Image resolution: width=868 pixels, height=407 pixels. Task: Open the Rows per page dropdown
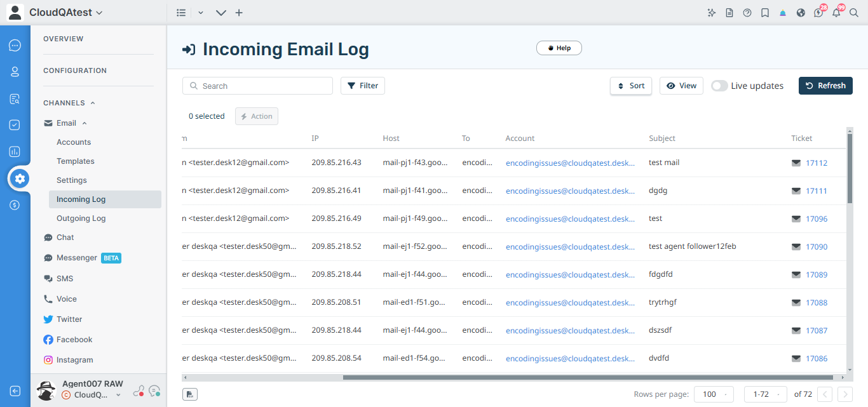(x=713, y=394)
